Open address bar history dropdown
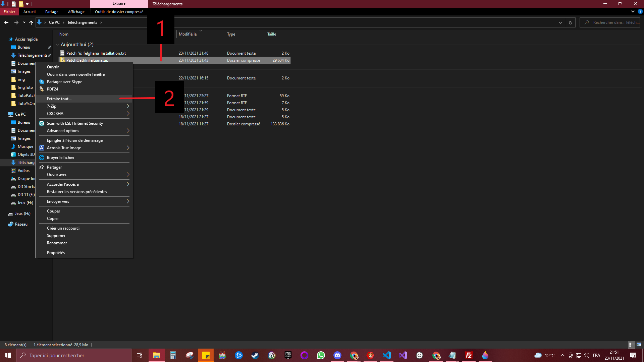Viewport: 644px width, 362px height. pyautogui.click(x=560, y=22)
